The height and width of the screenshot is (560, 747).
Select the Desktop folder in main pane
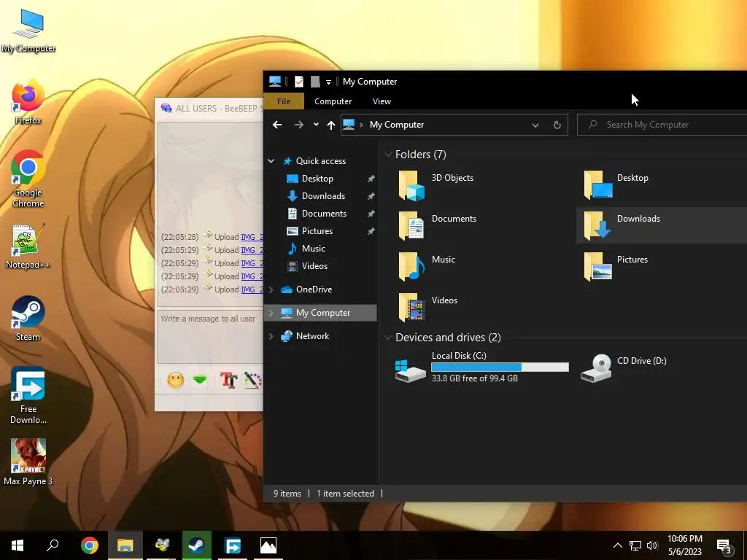click(616, 184)
